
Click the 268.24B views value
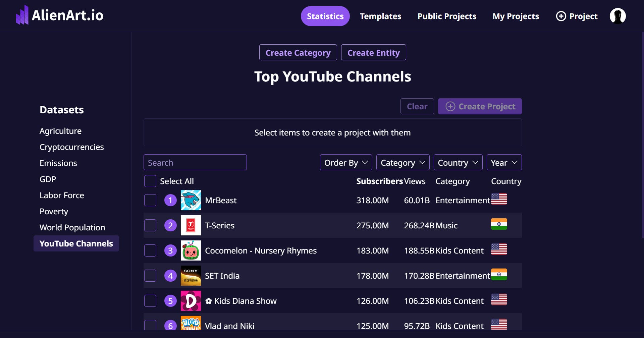pyautogui.click(x=419, y=225)
